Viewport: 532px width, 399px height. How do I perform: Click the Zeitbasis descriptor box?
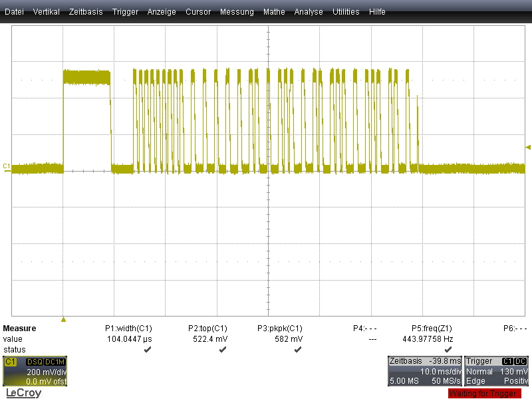point(425,371)
